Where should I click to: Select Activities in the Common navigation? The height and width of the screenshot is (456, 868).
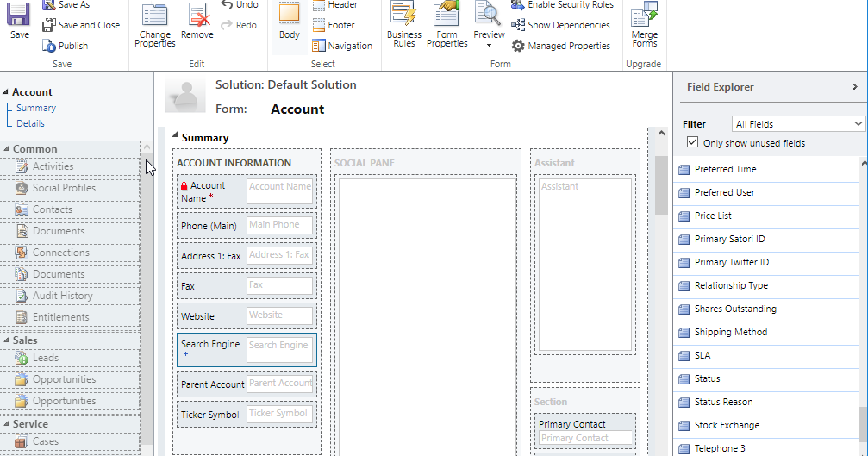pos(70,166)
